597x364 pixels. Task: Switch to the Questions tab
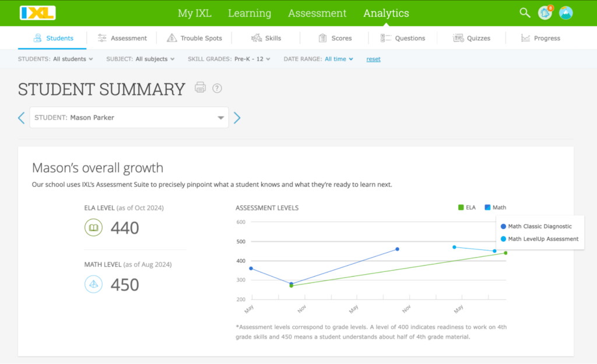pyautogui.click(x=403, y=38)
